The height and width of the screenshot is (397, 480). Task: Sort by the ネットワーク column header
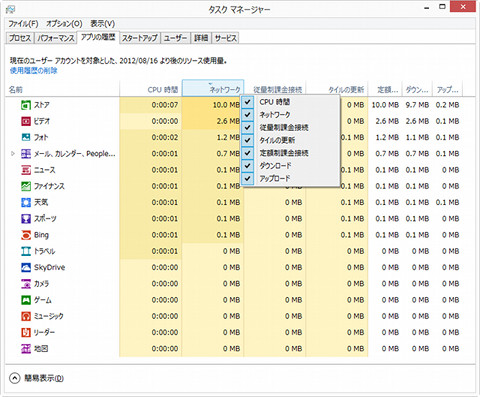(213, 88)
